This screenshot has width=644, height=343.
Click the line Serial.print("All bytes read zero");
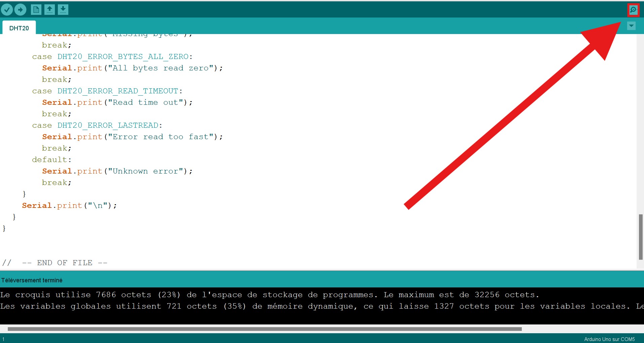click(133, 68)
